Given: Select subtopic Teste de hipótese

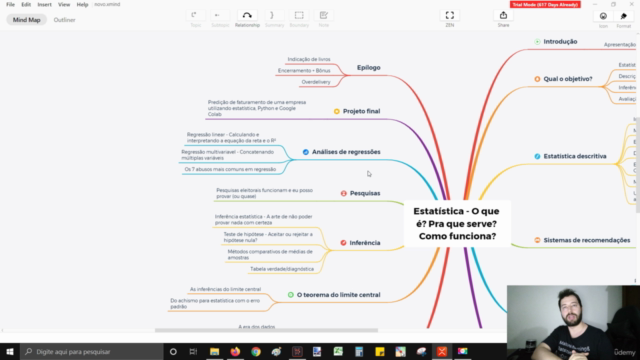Looking at the screenshot, I should click(268, 238).
